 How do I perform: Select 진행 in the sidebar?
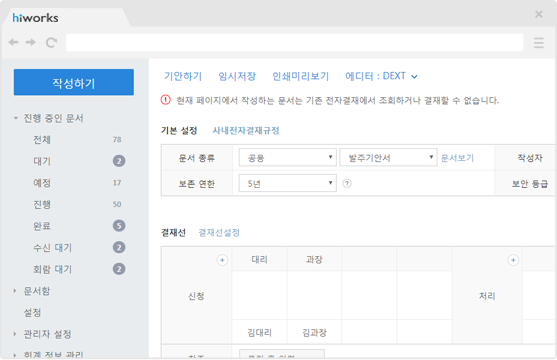42,204
